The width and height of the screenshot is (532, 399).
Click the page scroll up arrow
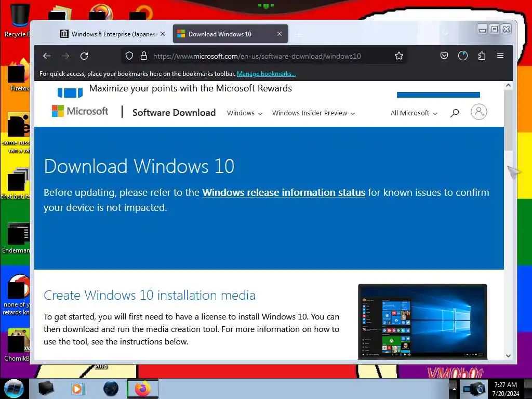pyautogui.click(x=508, y=86)
